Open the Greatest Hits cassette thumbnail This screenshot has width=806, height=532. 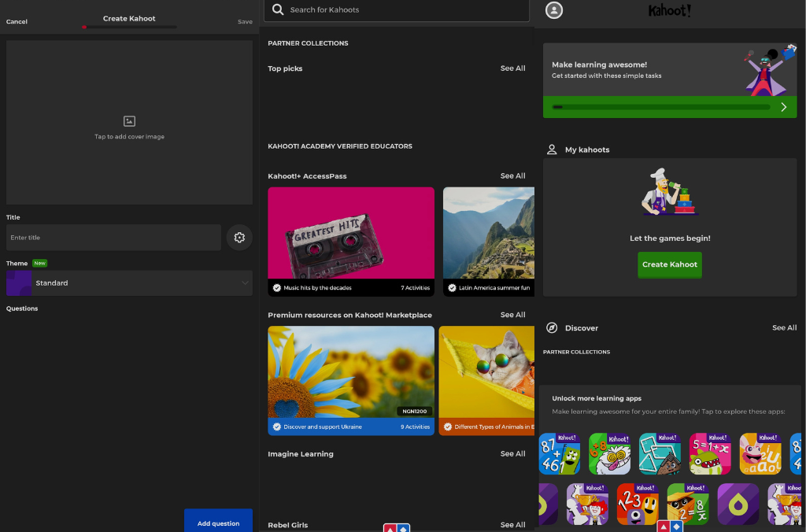[351, 233]
